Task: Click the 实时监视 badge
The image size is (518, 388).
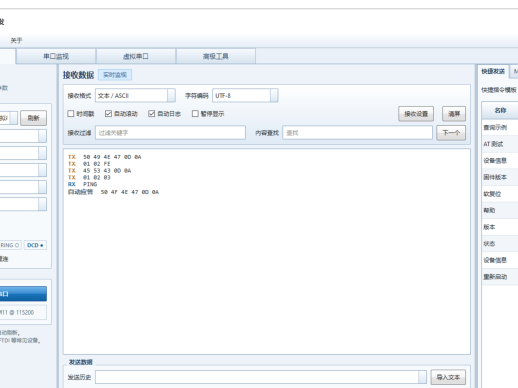Action: 115,75
